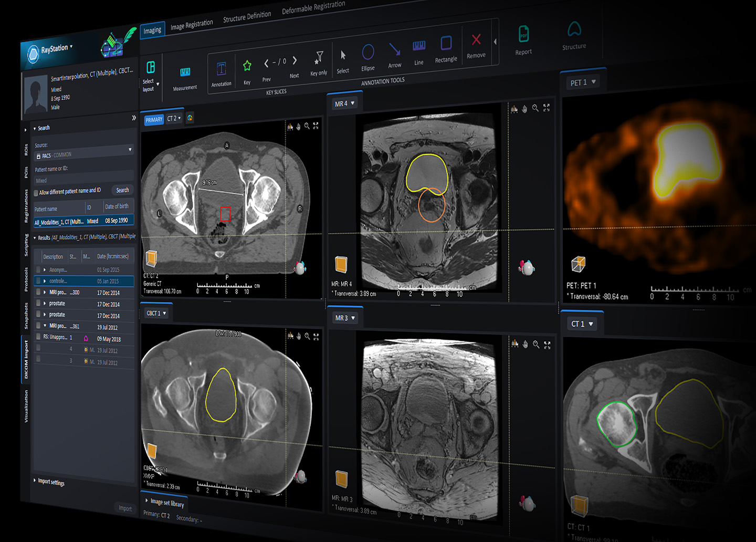This screenshot has width=756, height=542.
Task: Click the Line annotation tool
Action: tap(419, 47)
